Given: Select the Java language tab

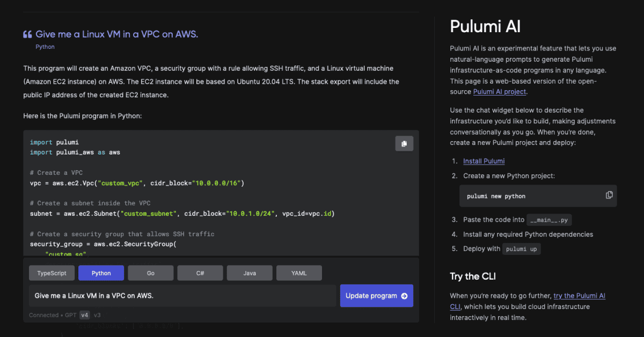Looking at the screenshot, I should click(x=250, y=273).
